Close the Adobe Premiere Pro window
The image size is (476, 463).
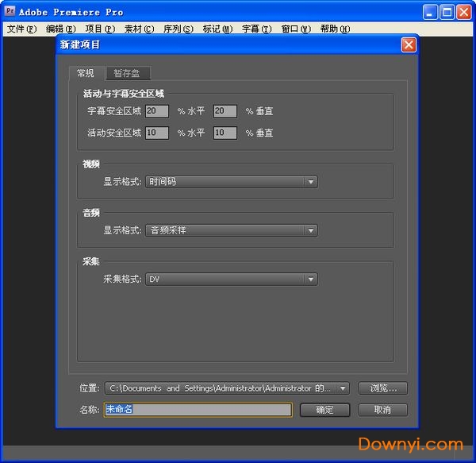(464, 12)
